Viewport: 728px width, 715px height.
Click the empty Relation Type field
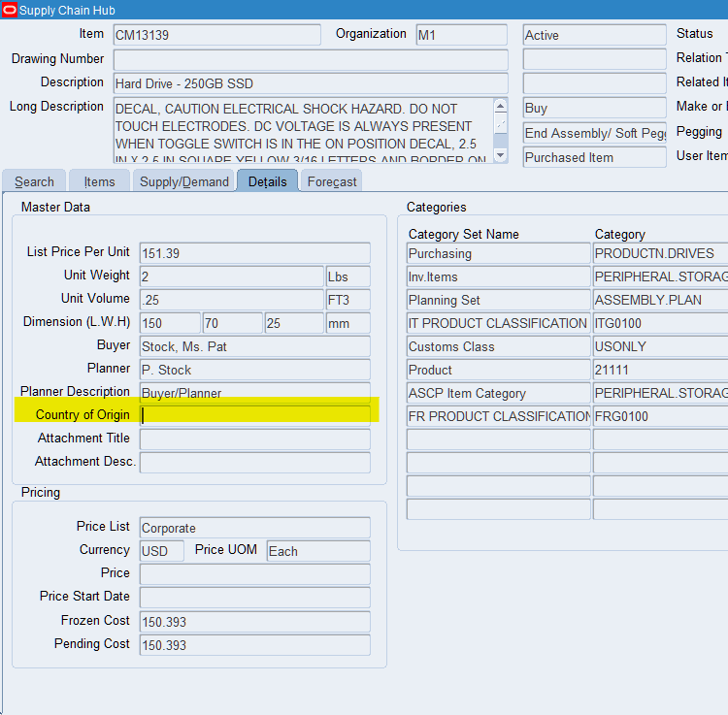[594, 59]
